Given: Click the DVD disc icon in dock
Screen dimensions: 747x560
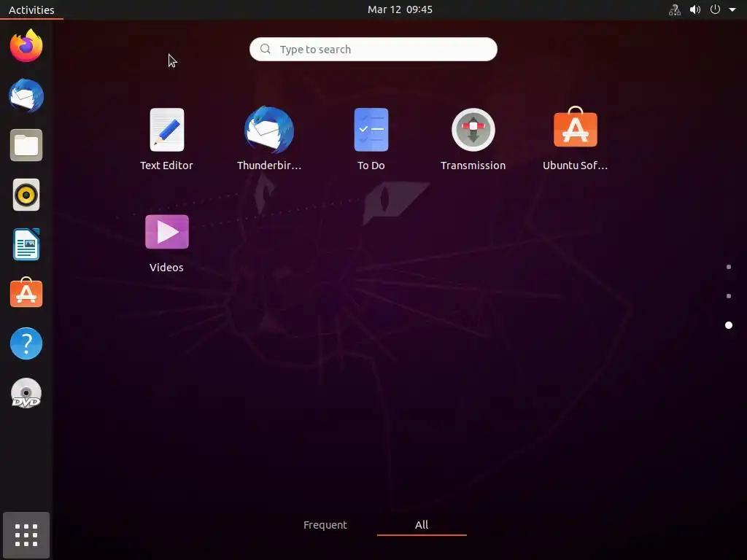Looking at the screenshot, I should [26, 393].
